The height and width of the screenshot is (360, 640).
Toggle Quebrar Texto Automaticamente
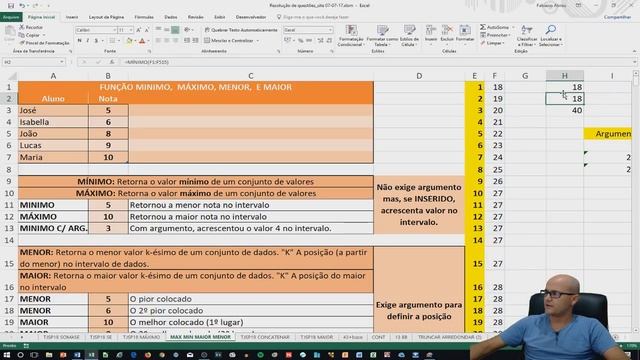pyautogui.click(x=241, y=30)
